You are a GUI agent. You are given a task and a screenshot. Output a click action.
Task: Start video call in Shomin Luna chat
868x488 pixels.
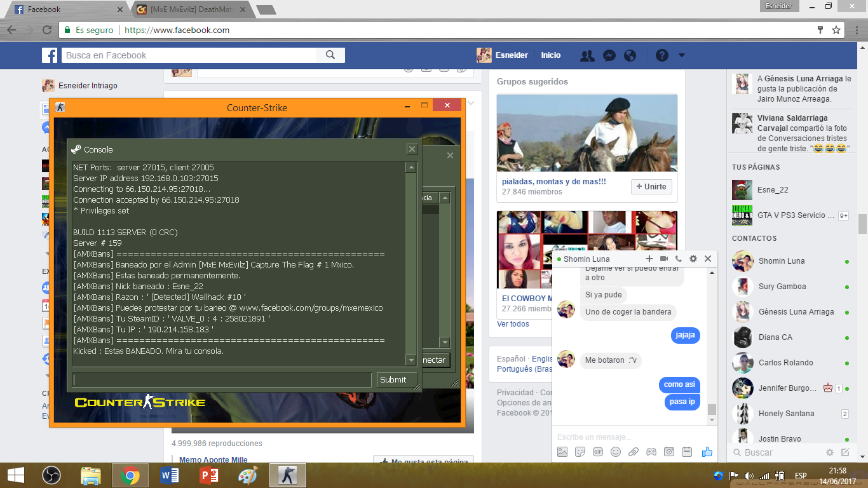point(664,259)
